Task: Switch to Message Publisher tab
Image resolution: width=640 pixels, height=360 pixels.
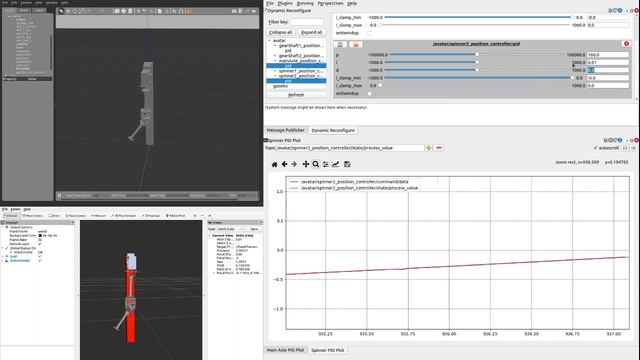Action: 286,130
